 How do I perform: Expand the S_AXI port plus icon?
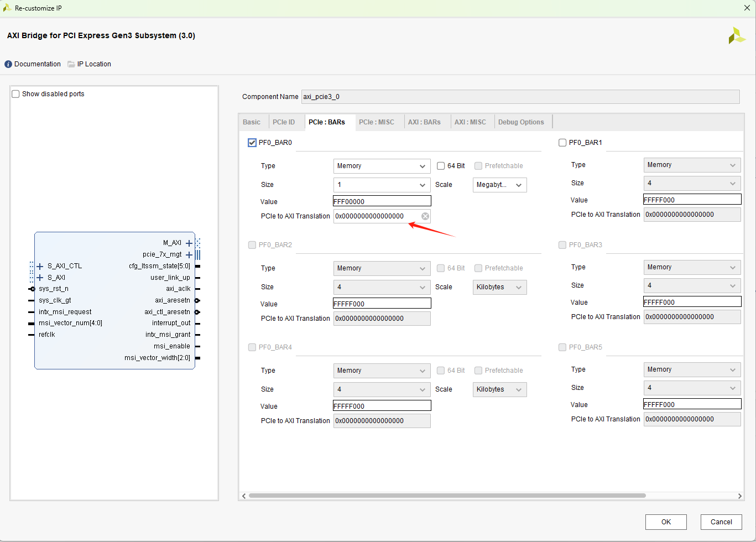(40, 278)
